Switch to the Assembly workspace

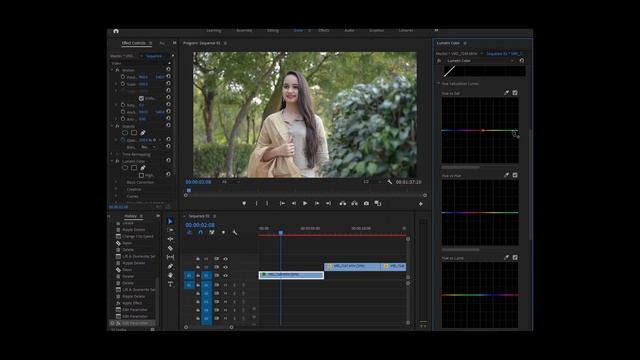click(244, 31)
